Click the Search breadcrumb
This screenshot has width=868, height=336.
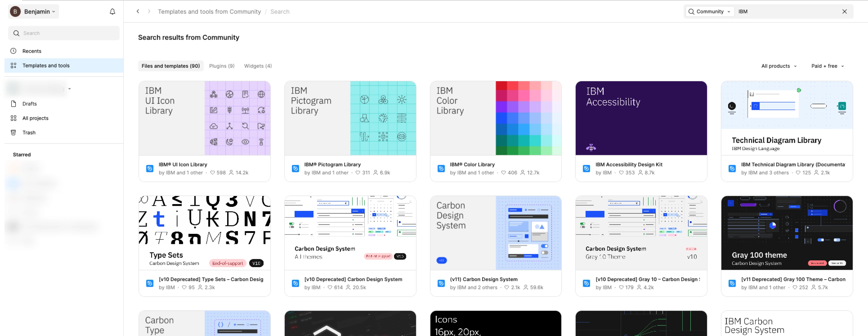click(280, 11)
